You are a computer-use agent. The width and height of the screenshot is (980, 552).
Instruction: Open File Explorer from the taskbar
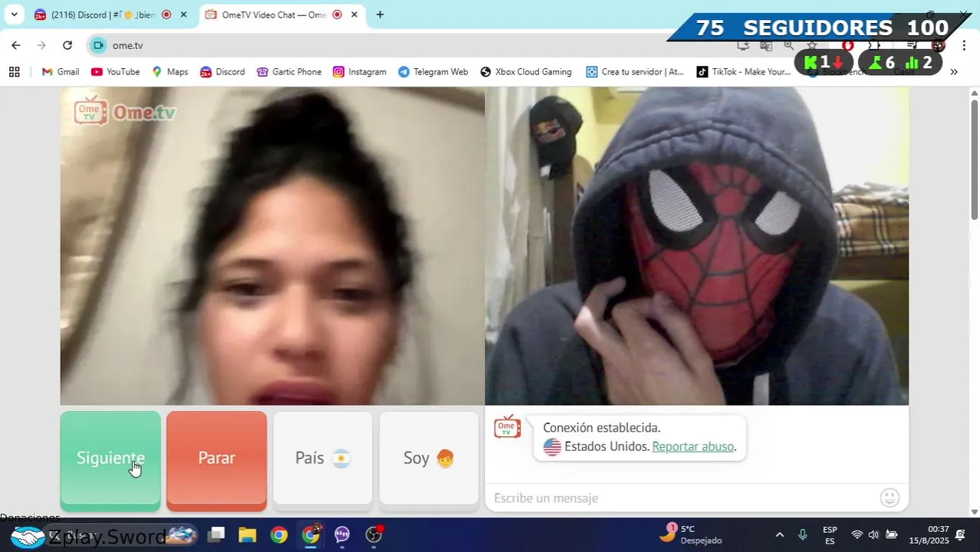247,534
